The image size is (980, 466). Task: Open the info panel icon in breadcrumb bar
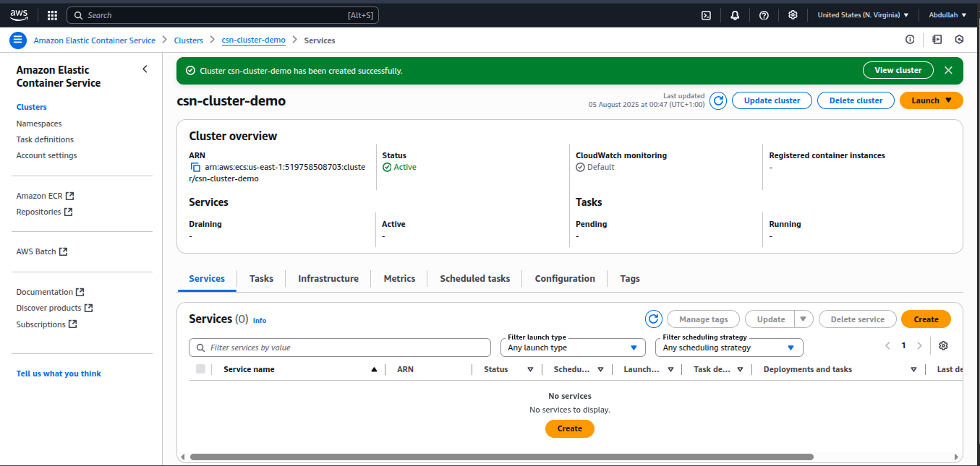(910, 40)
